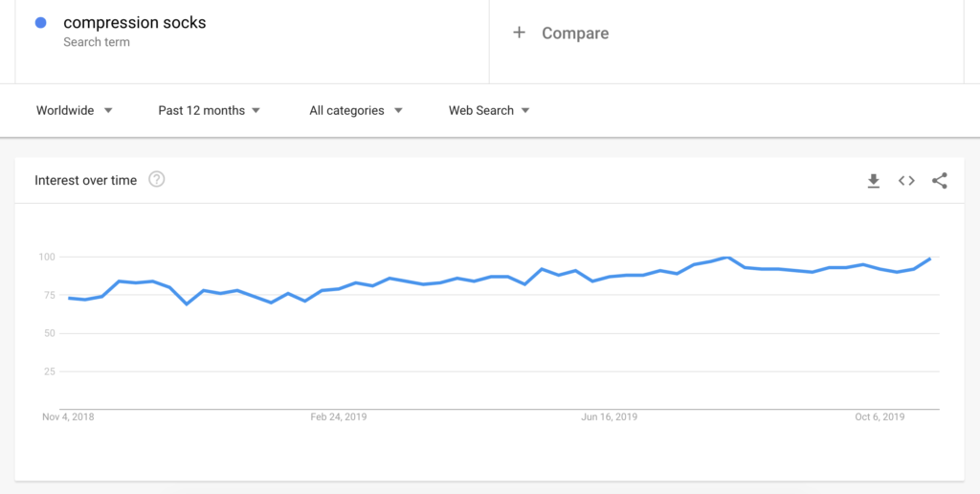
Task: Open help for Interest over time
Action: [157, 179]
